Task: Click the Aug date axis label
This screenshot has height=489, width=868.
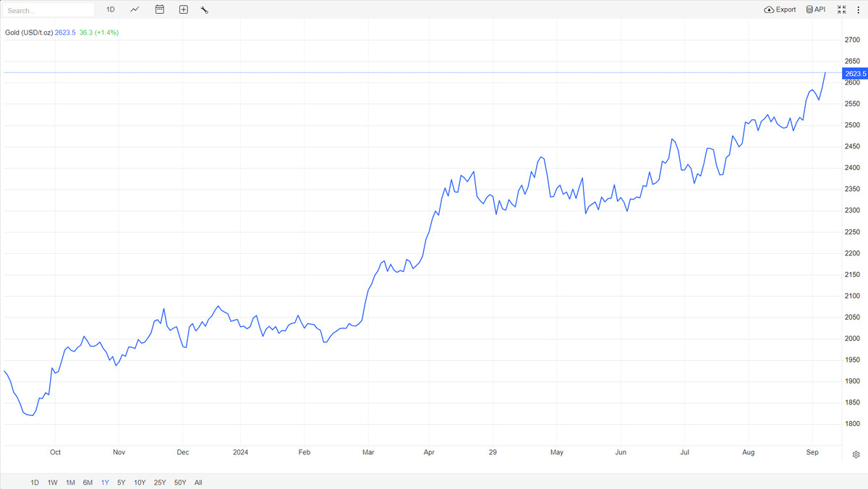Action: [749, 452]
